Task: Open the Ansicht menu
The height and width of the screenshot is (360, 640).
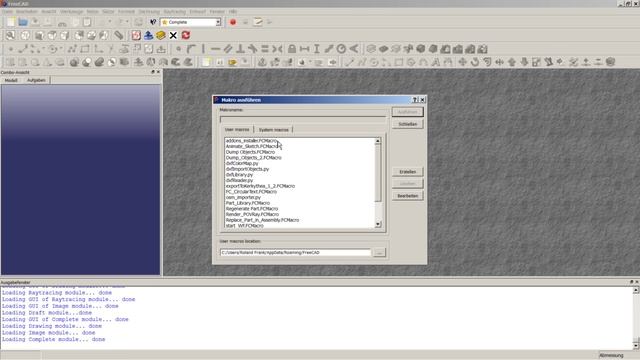Action: (x=49, y=11)
